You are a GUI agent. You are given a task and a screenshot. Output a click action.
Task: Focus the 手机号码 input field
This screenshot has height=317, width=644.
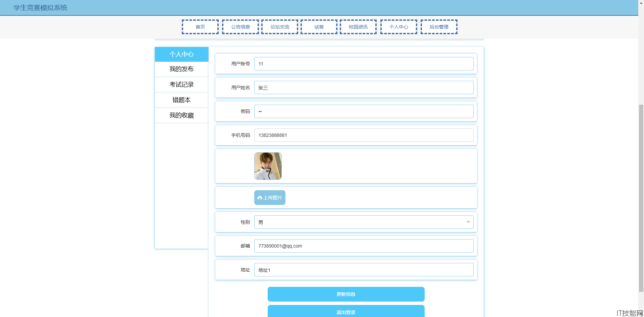(x=364, y=135)
